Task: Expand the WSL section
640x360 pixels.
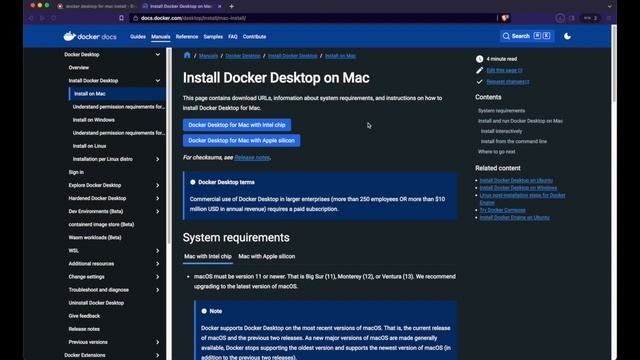Action: tap(158, 251)
